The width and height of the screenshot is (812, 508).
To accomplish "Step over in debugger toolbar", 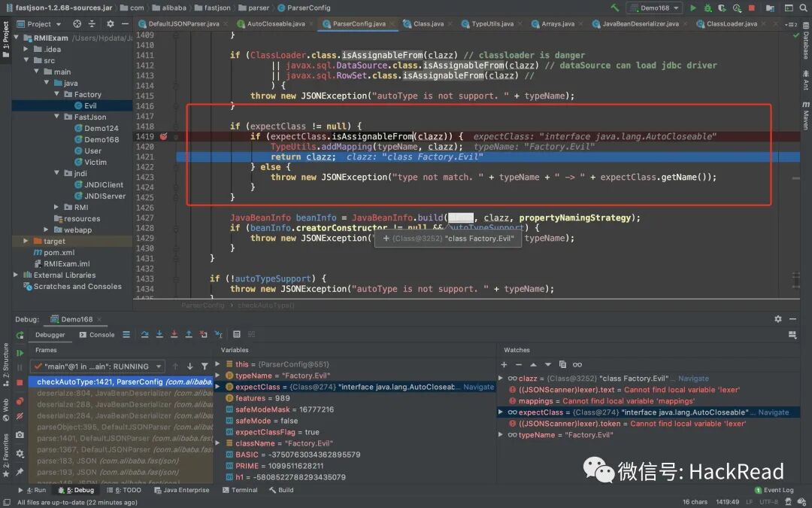I will pyautogui.click(x=145, y=335).
